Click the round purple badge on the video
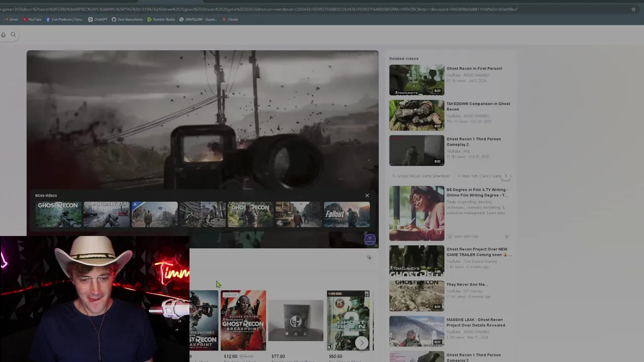The height and width of the screenshot is (362, 644). [x=370, y=239]
